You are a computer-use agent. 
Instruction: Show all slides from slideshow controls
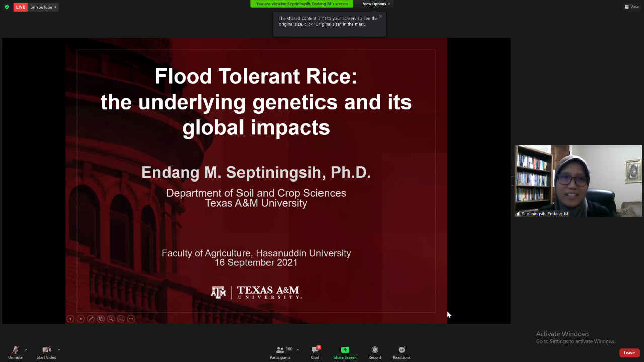pyautogui.click(x=101, y=319)
